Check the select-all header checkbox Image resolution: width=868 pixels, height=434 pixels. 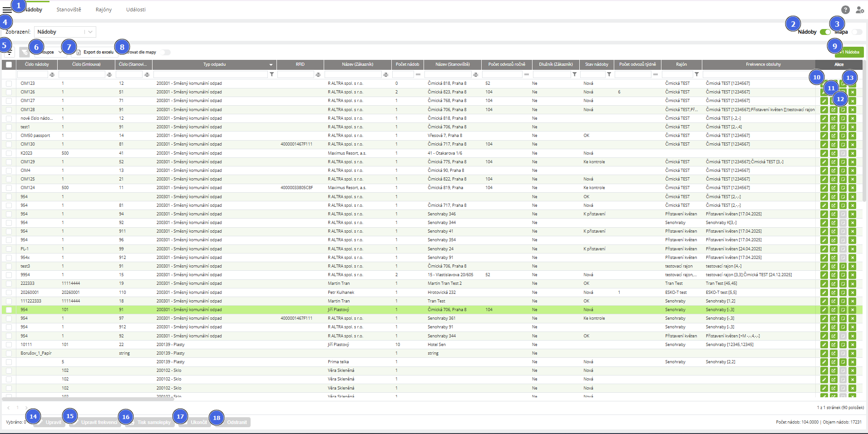coord(9,64)
